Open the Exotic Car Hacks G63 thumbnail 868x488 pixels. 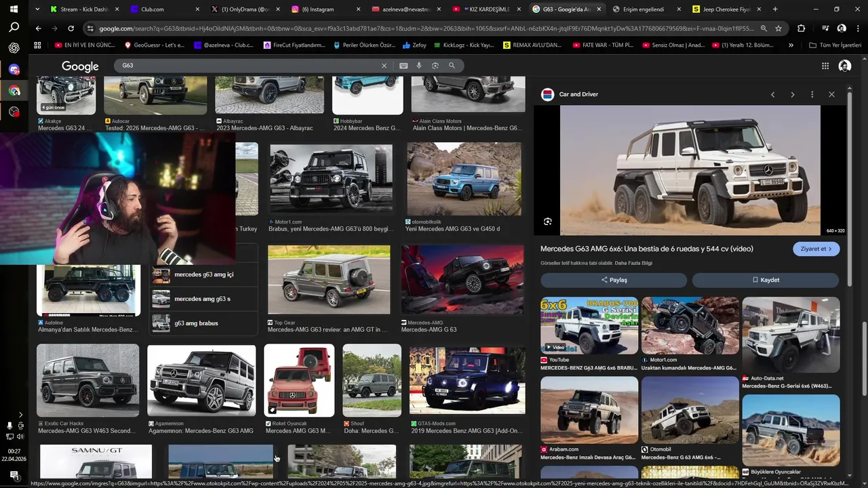click(87, 380)
